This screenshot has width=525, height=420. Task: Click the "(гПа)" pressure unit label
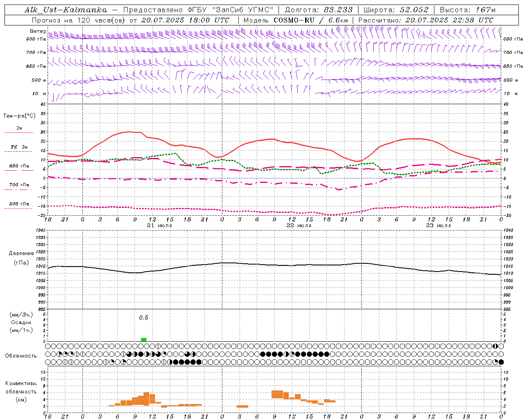pyautogui.click(x=21, y=262)
